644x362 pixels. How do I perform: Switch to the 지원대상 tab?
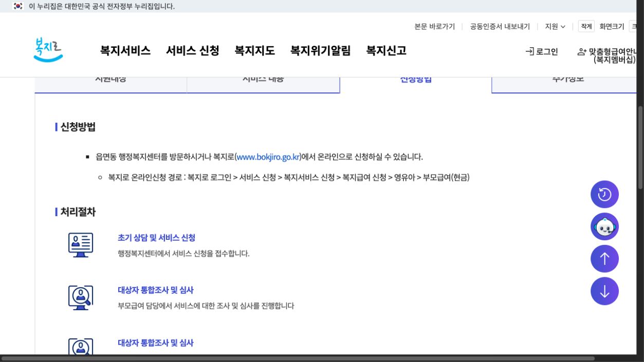click(x=111, y=85)
